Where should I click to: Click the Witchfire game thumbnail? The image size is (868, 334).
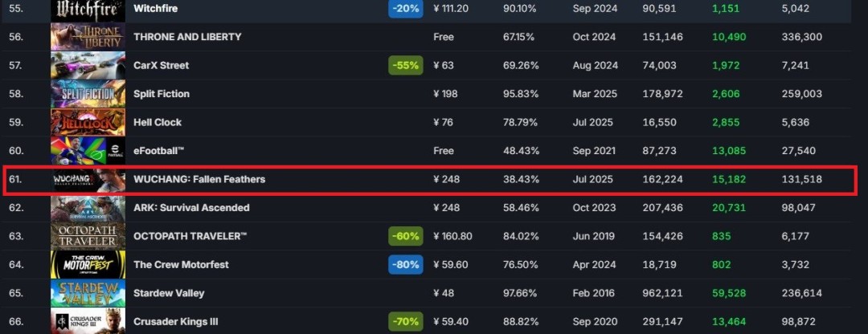[x=88, y=9]
